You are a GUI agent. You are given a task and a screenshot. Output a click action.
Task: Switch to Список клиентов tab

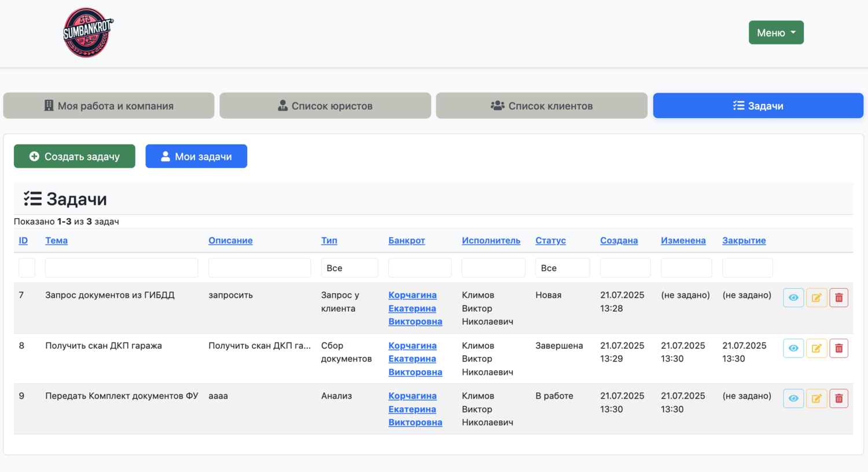click(542, 105)
